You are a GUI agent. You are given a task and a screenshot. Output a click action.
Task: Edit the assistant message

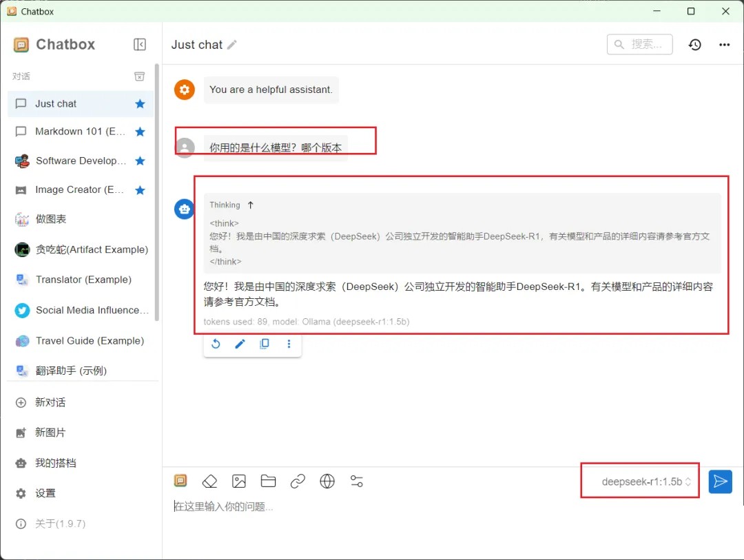pyautogui.click(x=240, y=344)
